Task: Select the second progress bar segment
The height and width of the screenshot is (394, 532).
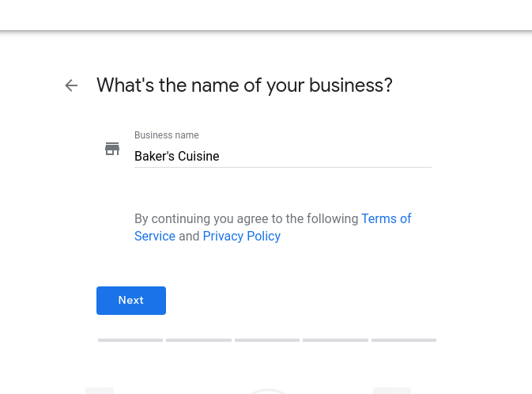Action: (199, 340)
